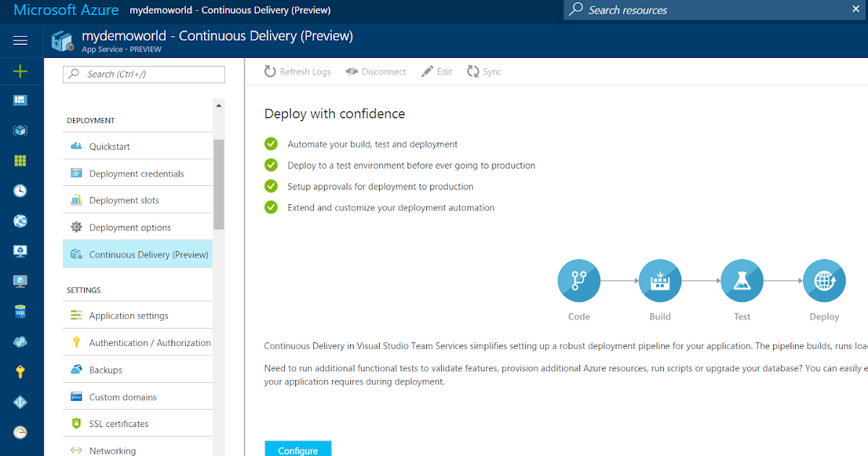Click the Sync icon in the toolbar
The height and width of the screenshot is (456, 868).
[484, 71]
